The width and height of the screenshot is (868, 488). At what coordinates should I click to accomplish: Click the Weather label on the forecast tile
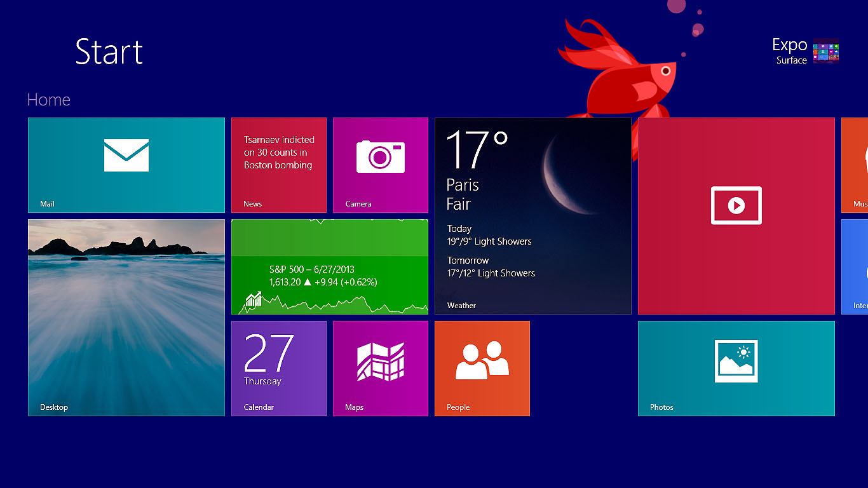tap(461, 306)
